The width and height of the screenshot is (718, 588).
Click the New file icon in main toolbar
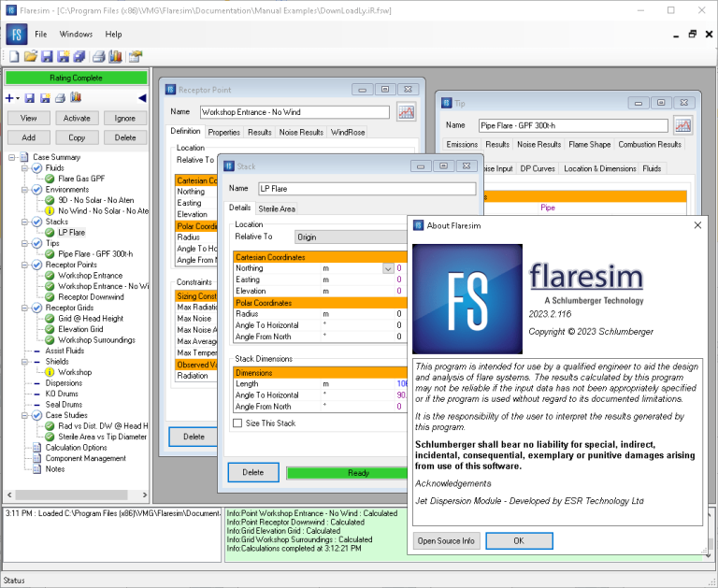(x=14, y=56)
